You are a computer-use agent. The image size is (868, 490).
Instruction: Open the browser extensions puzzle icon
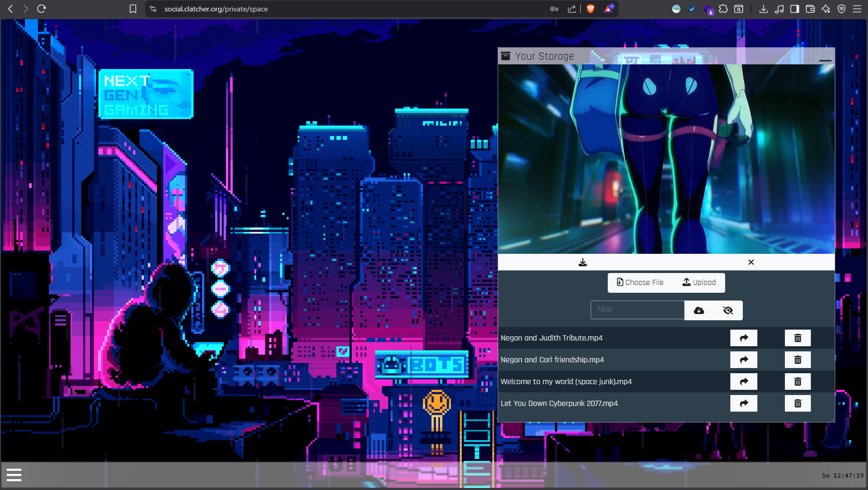pyautogui.click(x=723, y=9)
